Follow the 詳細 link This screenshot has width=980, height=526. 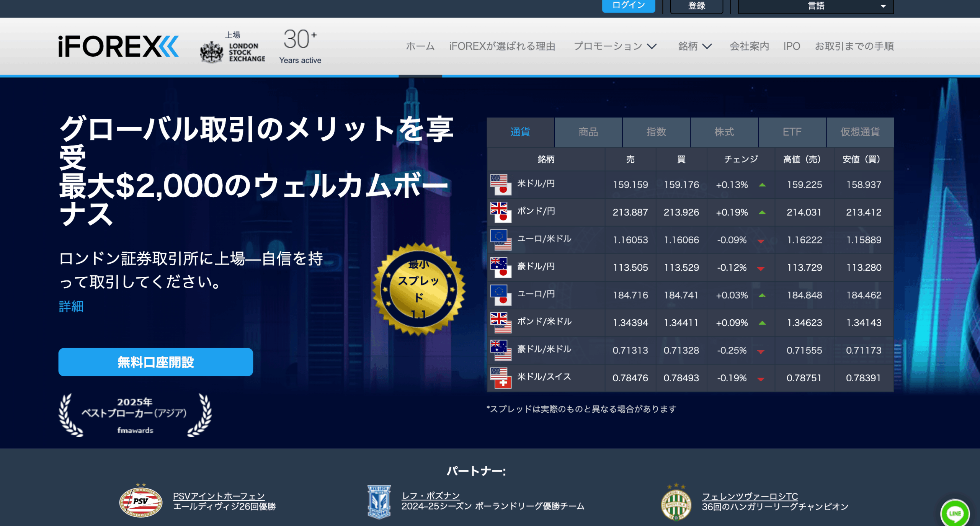point(71,306)
